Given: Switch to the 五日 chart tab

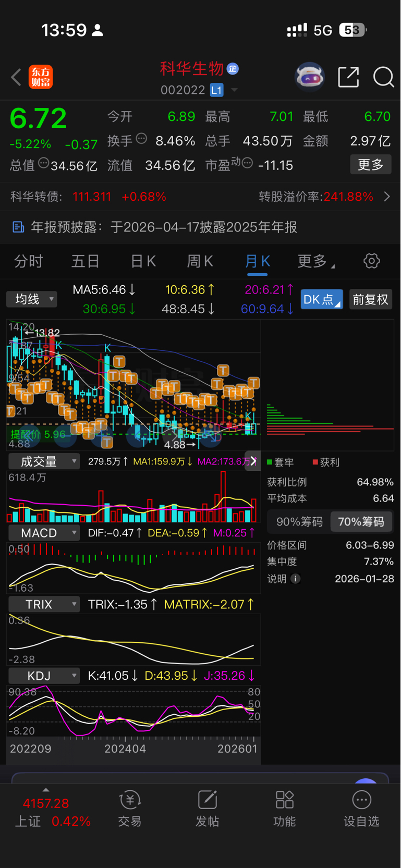Looking at the screenshot, I should (86, 261).
